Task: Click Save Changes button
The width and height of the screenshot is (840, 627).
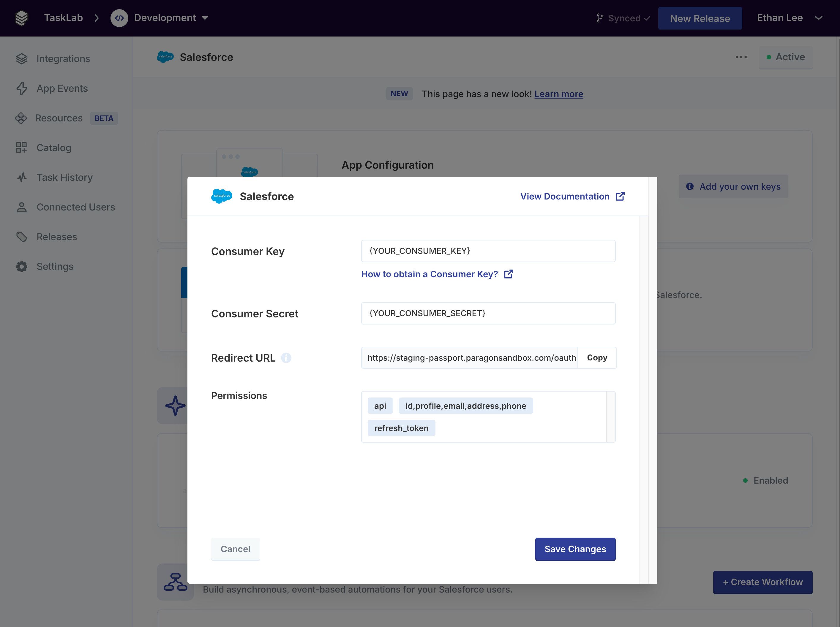Action: (575, 549)
